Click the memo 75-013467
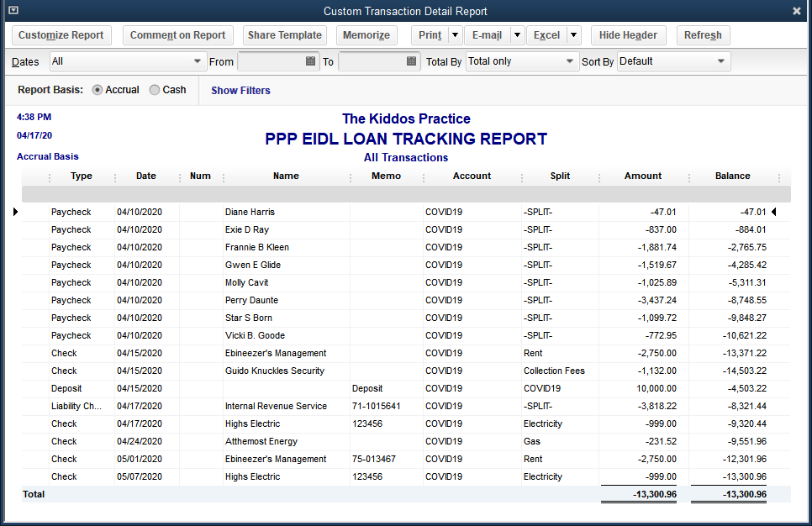The width and height of the screenshot is (812, 526). [x=374, y=459]
